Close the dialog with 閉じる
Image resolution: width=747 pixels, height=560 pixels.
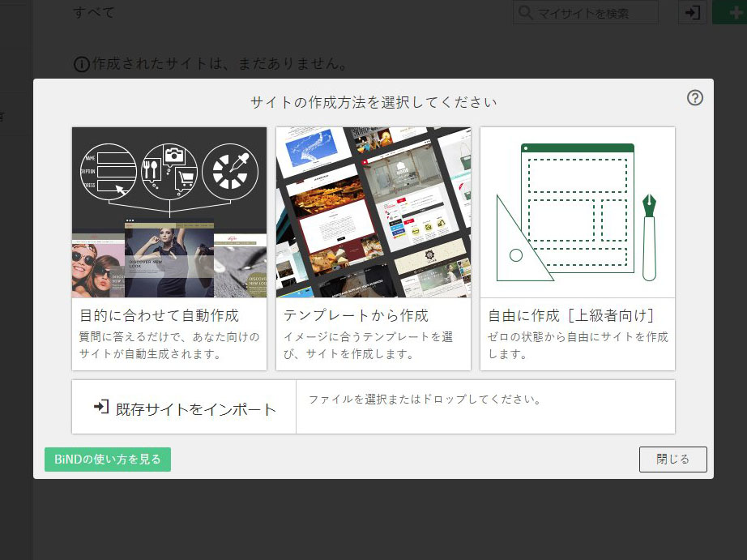click(672, 459)
